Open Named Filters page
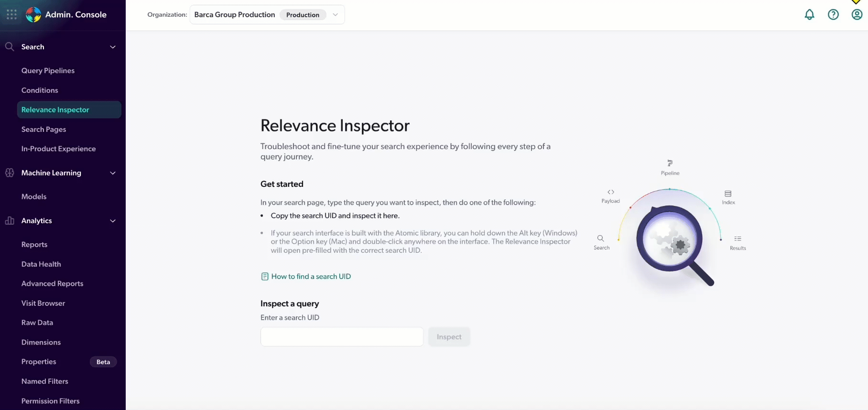The image size is (868, 410). click(x=45, y=381)
